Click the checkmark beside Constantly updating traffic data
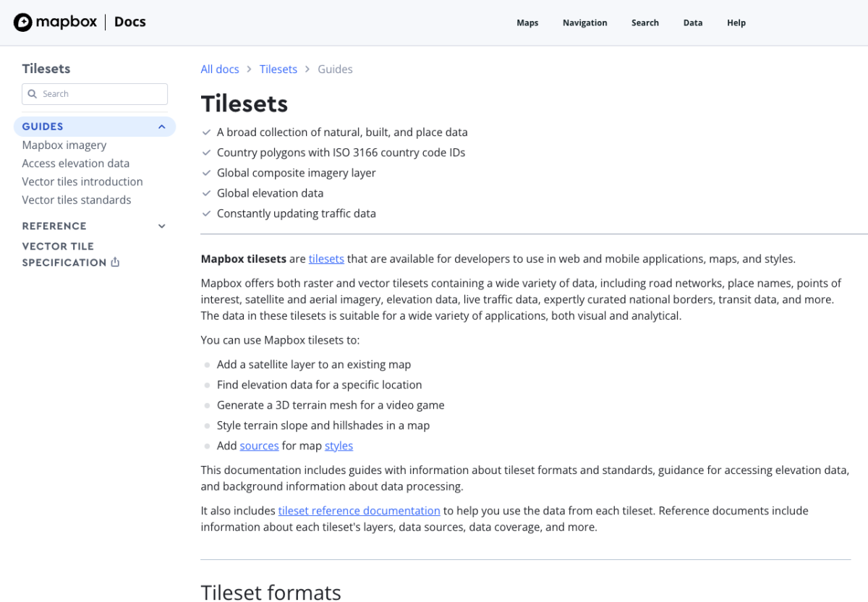 tap(206, 213)
